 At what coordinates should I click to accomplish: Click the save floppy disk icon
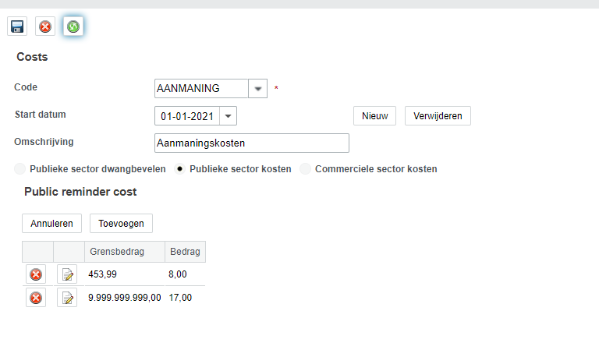click(x=17, y=27)
